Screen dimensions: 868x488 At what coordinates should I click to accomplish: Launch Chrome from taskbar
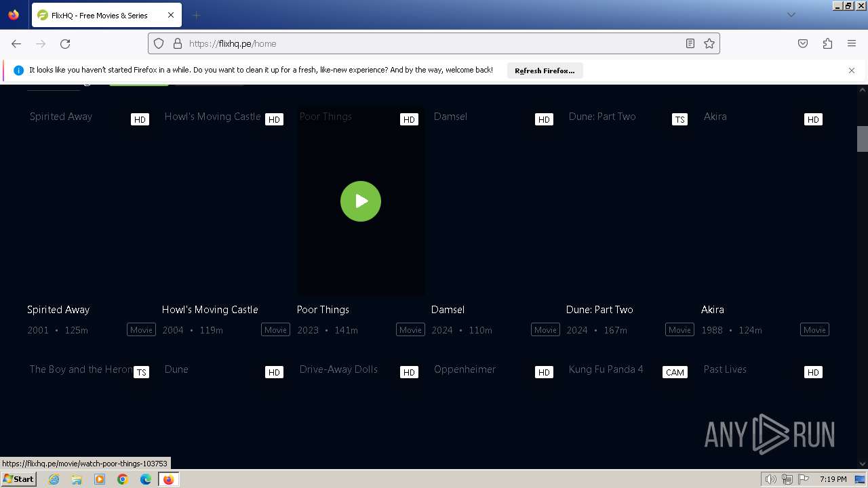pyautogui.click(x=123, y=479)
